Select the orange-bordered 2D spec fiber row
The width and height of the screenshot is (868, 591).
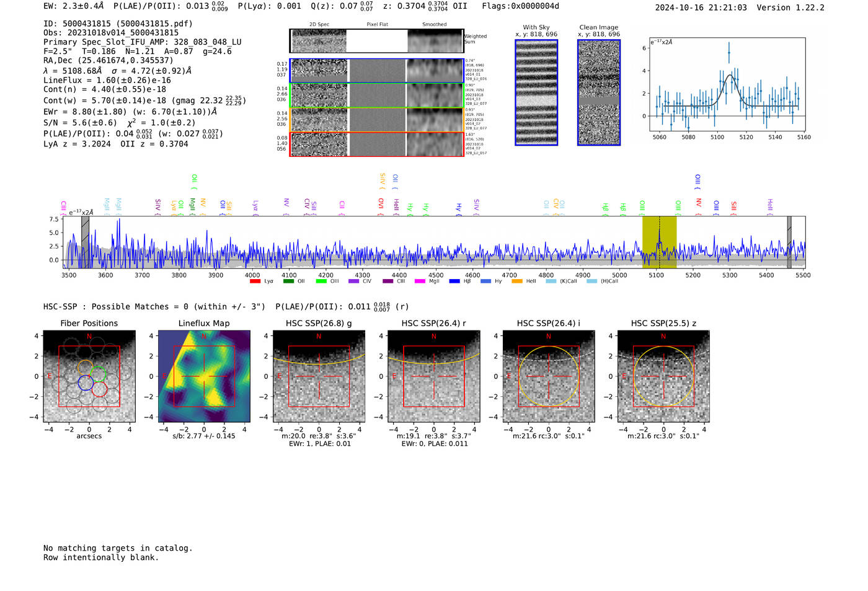point(377,120)
